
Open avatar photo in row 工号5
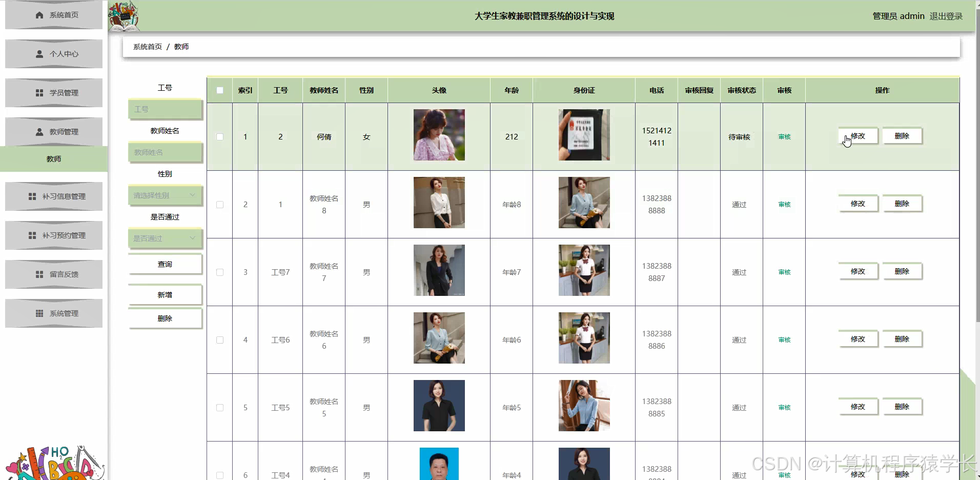[x=439, y=406]
